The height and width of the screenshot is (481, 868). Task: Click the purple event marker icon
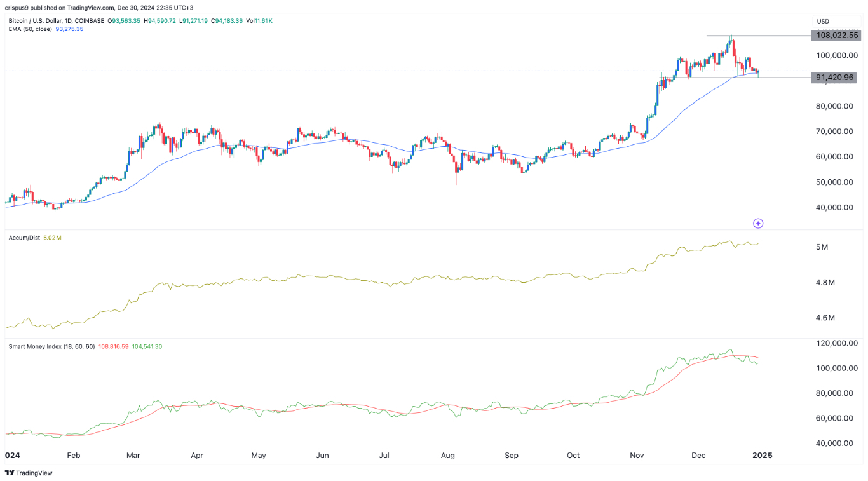pyautogui.click(x=758, y=223)
